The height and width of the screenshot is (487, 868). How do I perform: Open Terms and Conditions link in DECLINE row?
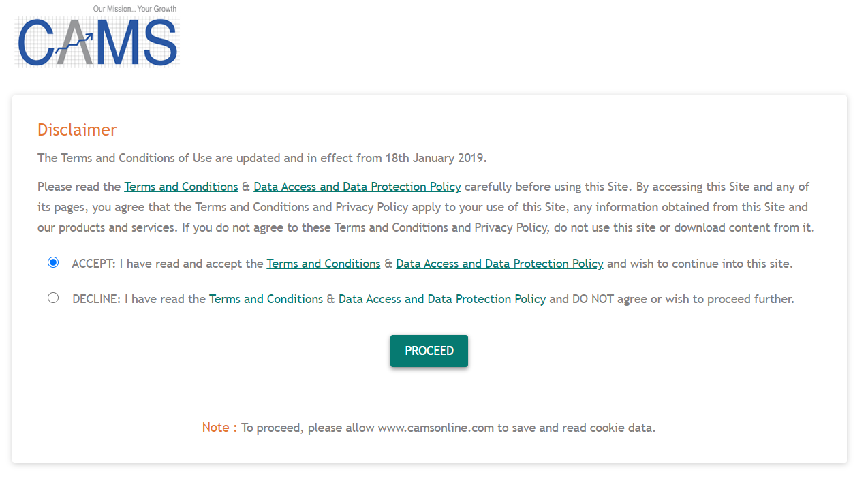pyautogui.click(x=266, y=299)
